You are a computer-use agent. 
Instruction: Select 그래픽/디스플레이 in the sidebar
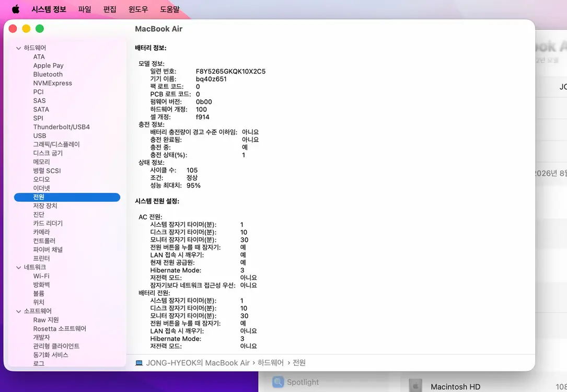[56, 144]
